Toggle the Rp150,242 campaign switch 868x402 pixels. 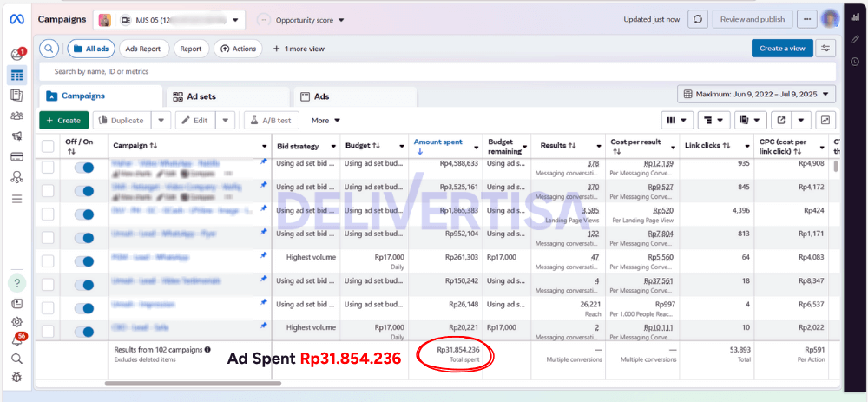click(x=84, y=285)
